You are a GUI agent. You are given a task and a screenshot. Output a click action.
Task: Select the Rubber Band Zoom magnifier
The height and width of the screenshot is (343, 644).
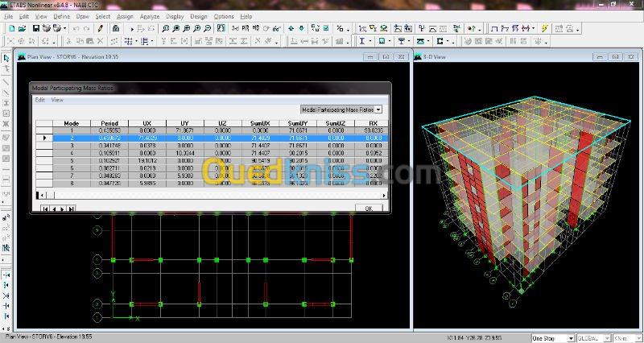point(165,28)
